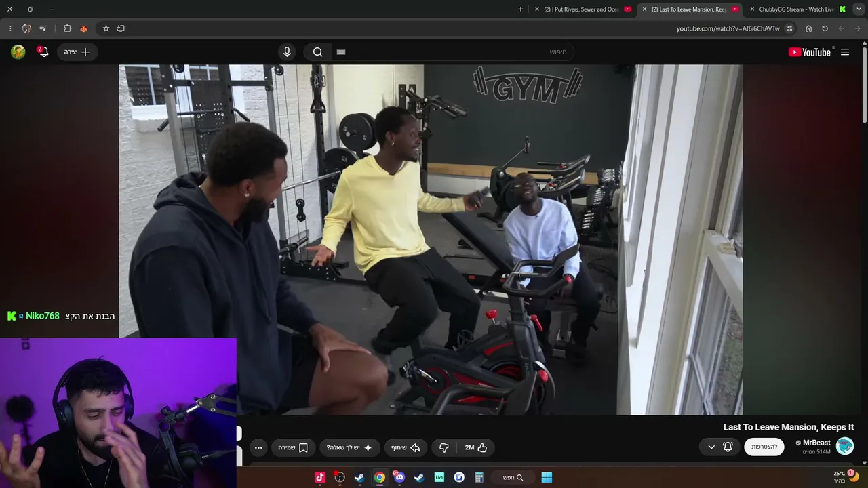
Task: Select the 'Last To Leave Mansion' tab
Action: [690, 9]
